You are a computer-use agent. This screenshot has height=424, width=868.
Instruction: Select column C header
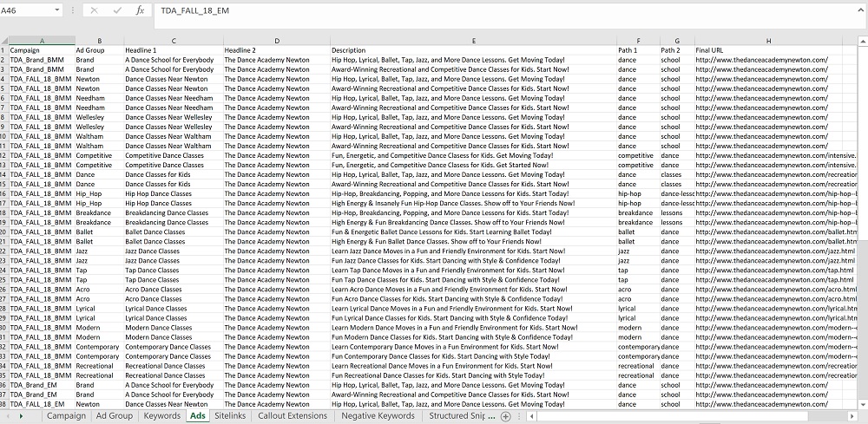174,41
